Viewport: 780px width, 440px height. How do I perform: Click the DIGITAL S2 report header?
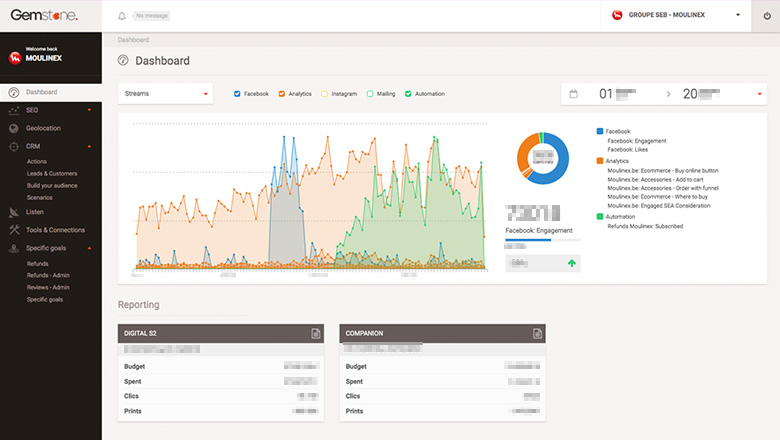click(x=221, y=333)
